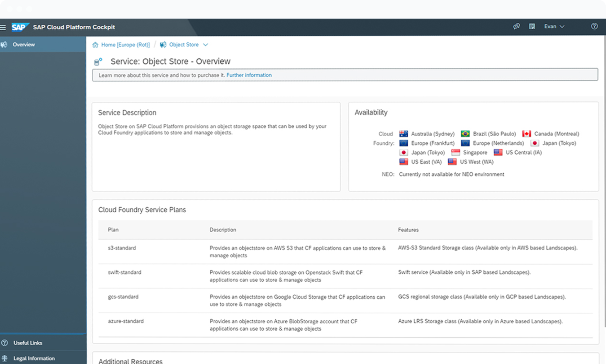Click the Home icon in the breadcrumb

coord(95,45)
